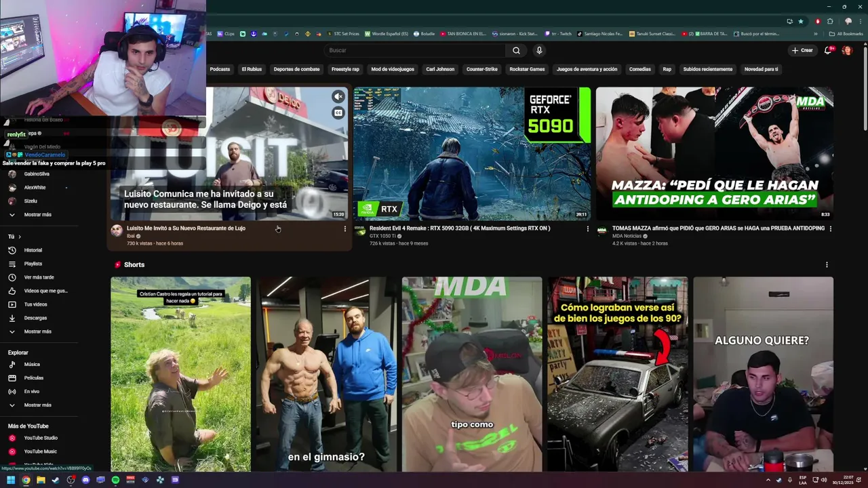
Task: Open Windows Start menu
Action: [x=11, y=480]
